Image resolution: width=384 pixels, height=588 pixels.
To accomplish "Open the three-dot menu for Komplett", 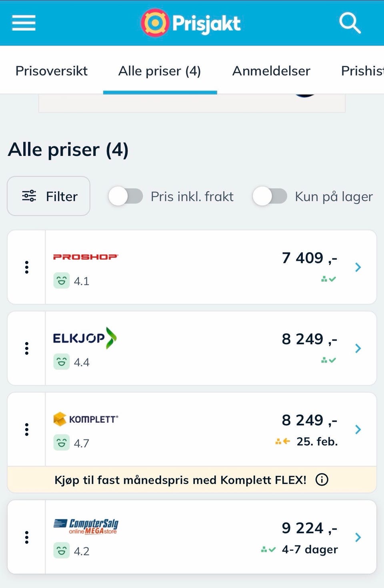I will pos(27,429).
